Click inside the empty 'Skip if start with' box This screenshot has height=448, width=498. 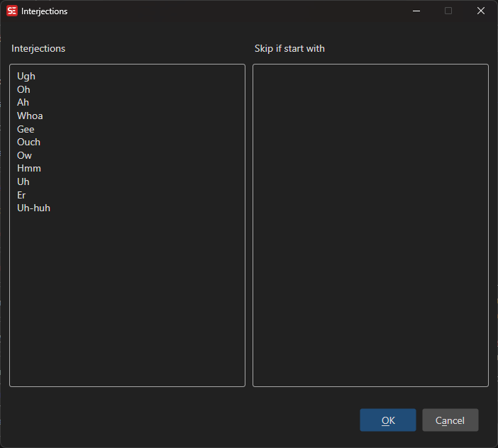370,225
